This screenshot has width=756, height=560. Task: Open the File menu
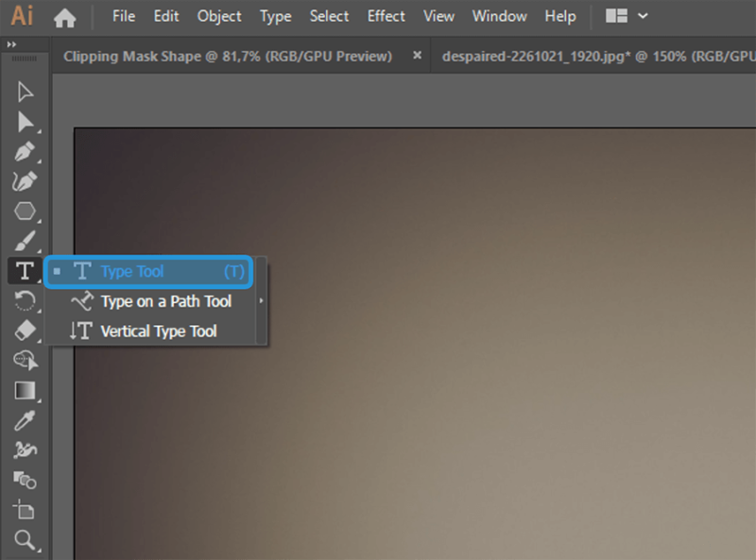124,16
